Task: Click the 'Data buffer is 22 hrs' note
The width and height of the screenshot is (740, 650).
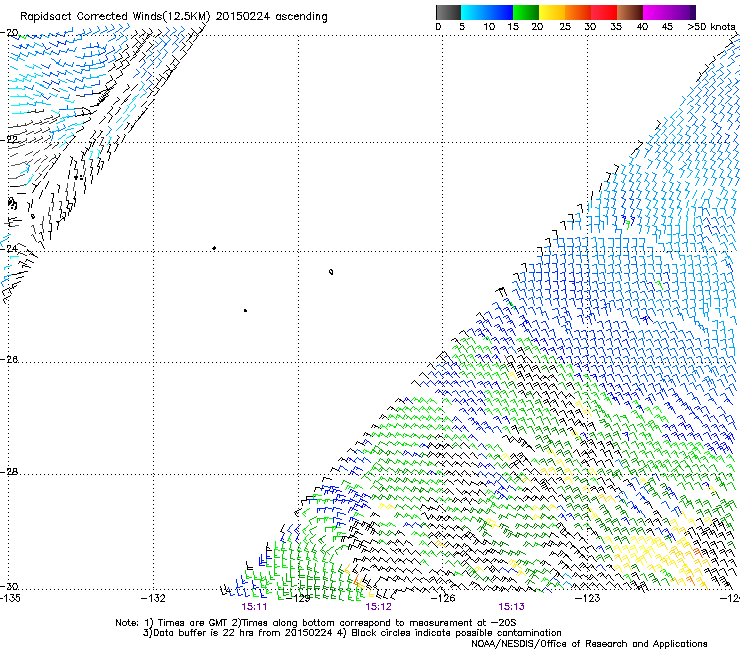Action: pos(353,633)
